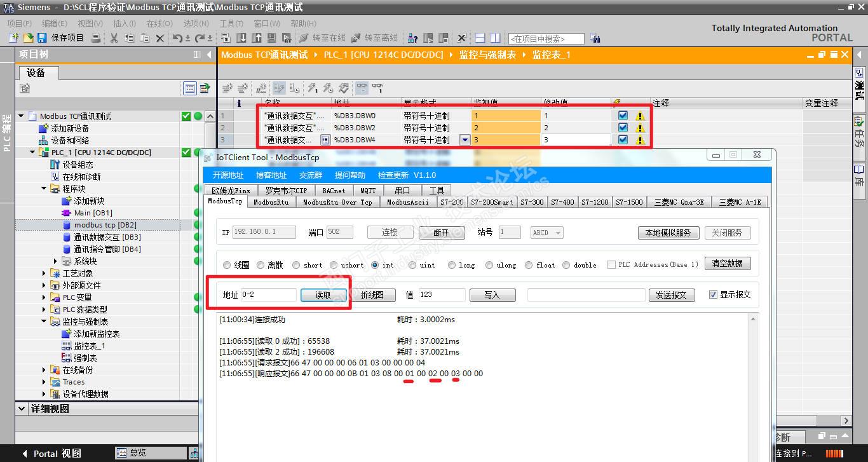Viewport: 868px width, 462px height.
Task: Open the display format dropdown for the %DB3.DBW4 row
Action: (465, 140)
